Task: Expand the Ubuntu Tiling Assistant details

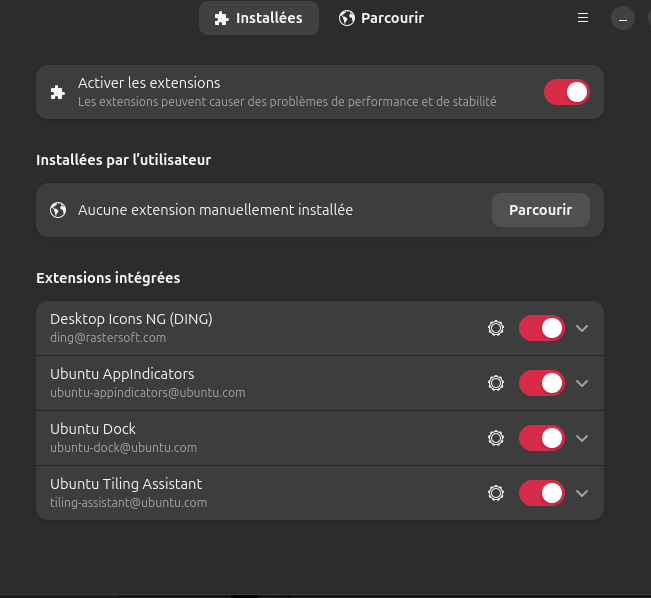Action: [583, 493]
